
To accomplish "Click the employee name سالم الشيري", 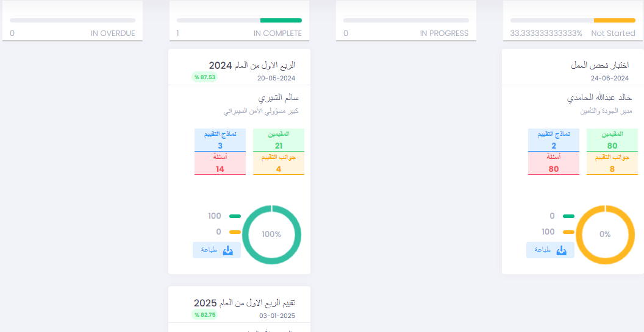I will tap(279, 97).
